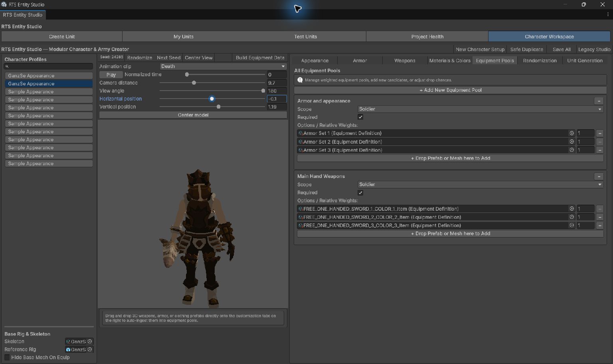Play the animation clip preview
The width and height of the screenshot is (613, 364).
click(x=111, y=75)
